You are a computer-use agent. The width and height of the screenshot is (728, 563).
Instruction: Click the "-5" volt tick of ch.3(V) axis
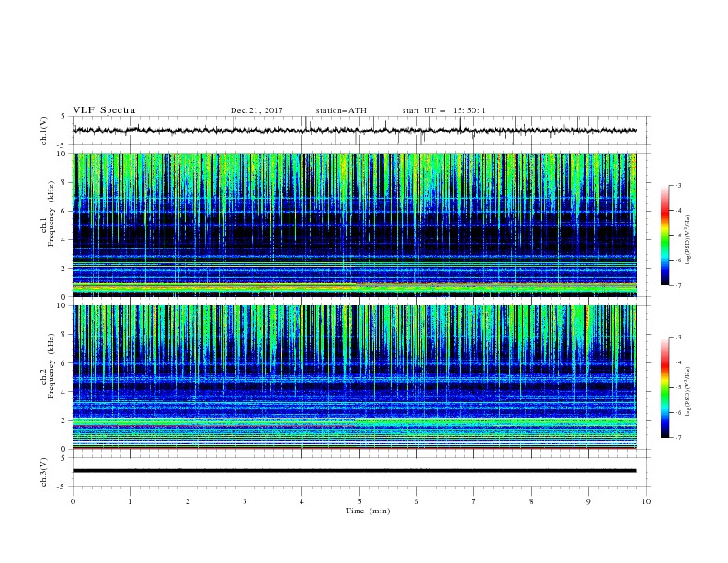63,487
